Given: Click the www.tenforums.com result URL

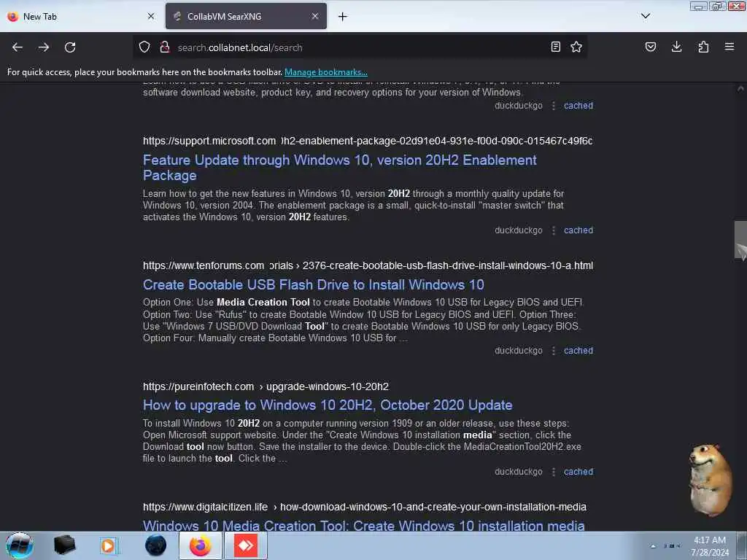Looking at the screenshot, I should tap(368, 265).
